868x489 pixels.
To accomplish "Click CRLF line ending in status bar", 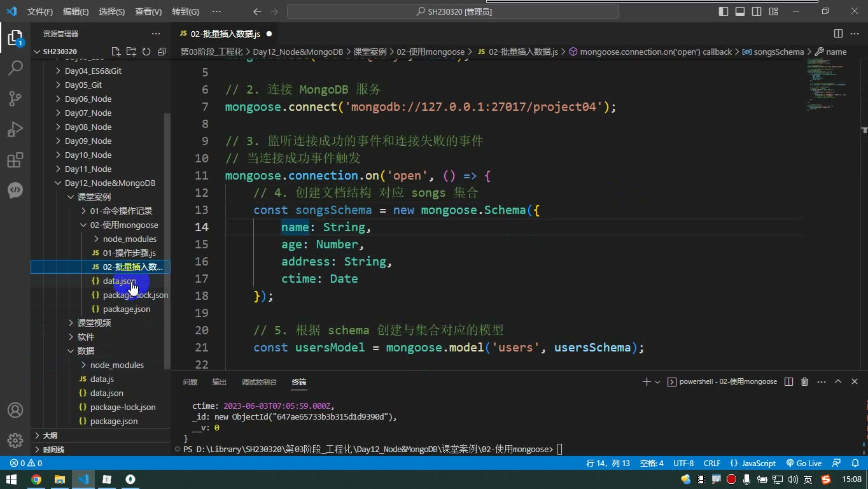I will [712, 464].
